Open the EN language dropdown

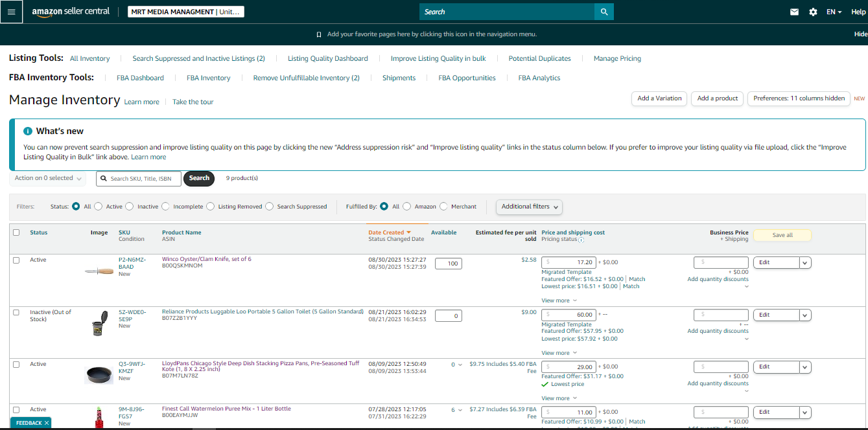(834, 12)
